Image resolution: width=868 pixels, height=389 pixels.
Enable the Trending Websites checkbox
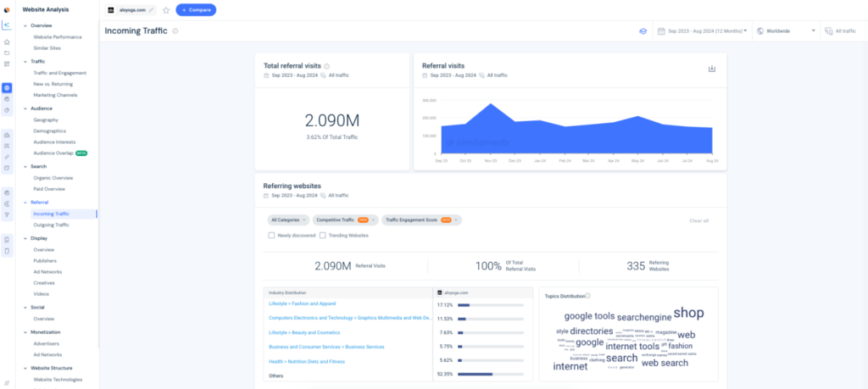(322, 235)
